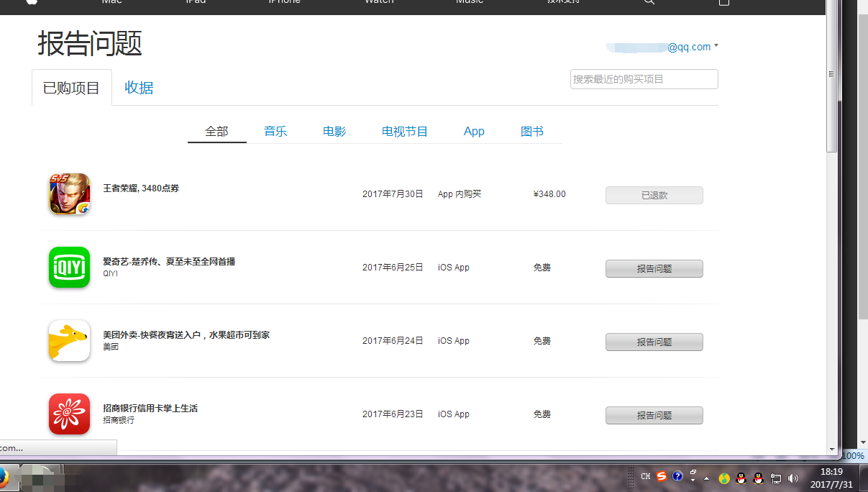
Task: Click the volume speaker tray icon
Action: point(793,478)
